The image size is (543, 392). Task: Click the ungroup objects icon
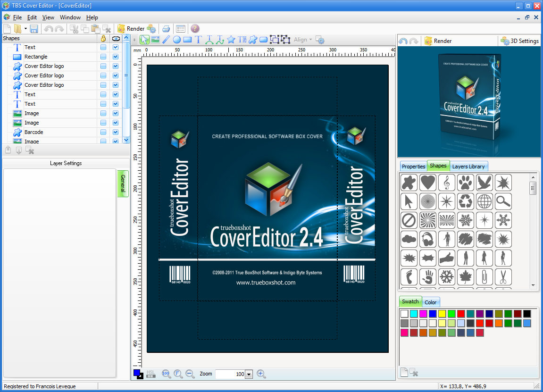coord(285,40)
